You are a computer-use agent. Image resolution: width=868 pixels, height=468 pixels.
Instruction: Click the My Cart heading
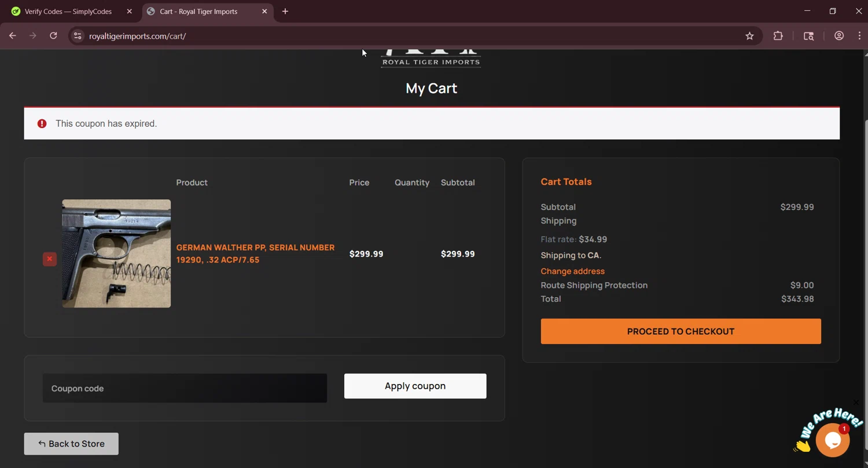[431, 88]
